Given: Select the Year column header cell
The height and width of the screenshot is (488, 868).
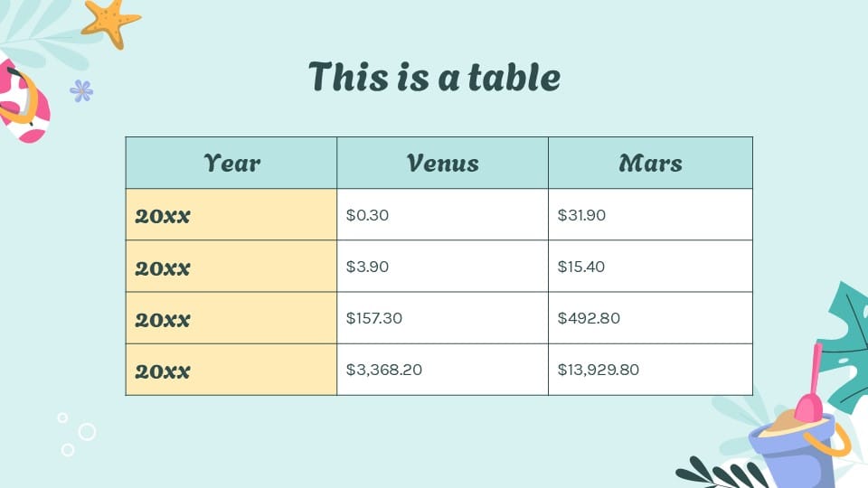Looking at the screenshot, I should [231, 163].
